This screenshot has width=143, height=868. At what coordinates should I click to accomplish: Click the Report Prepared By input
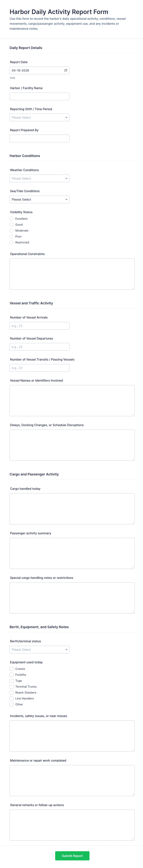[x=39, y=138]
